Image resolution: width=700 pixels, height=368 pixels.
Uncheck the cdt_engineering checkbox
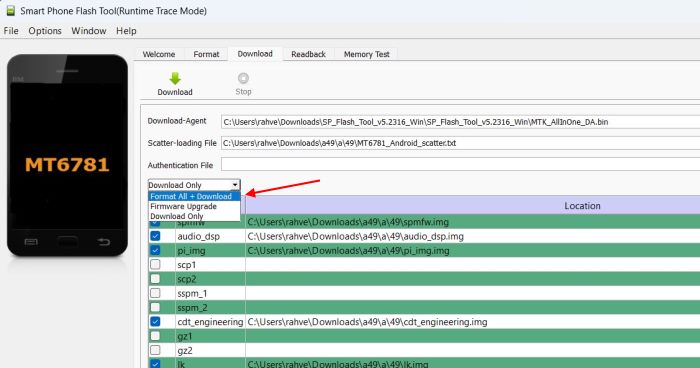(155, 322)
